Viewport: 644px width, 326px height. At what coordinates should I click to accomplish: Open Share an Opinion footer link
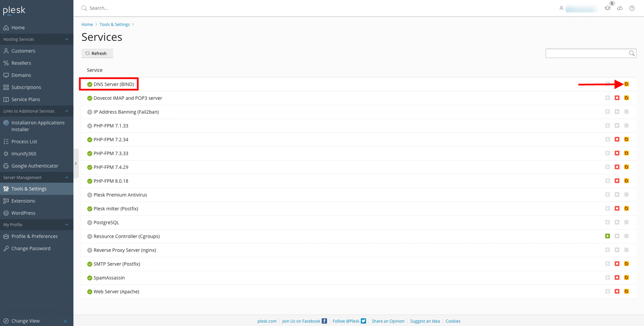click(x=388, y=321)
